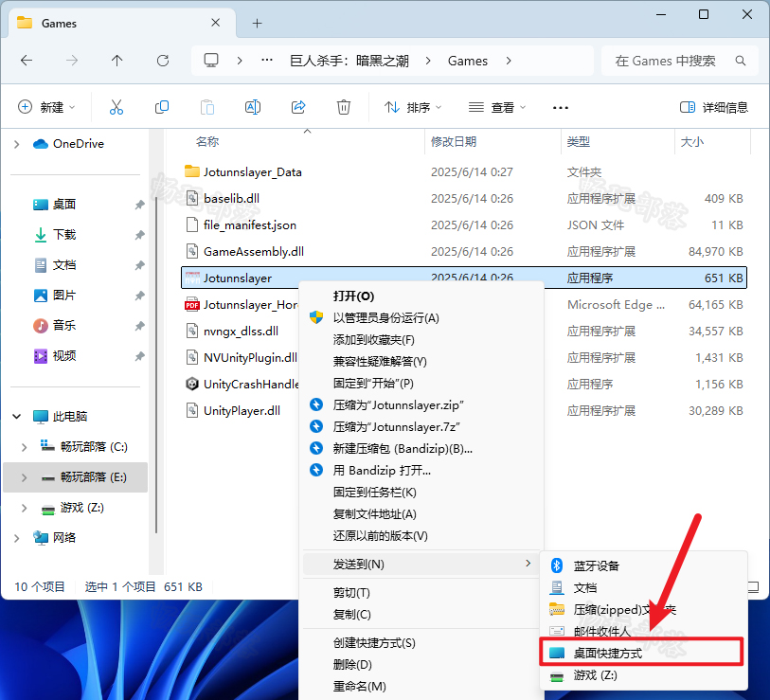Click the Games breadcrumb in address bar
The image size is (770, 700).
point(468,61)
